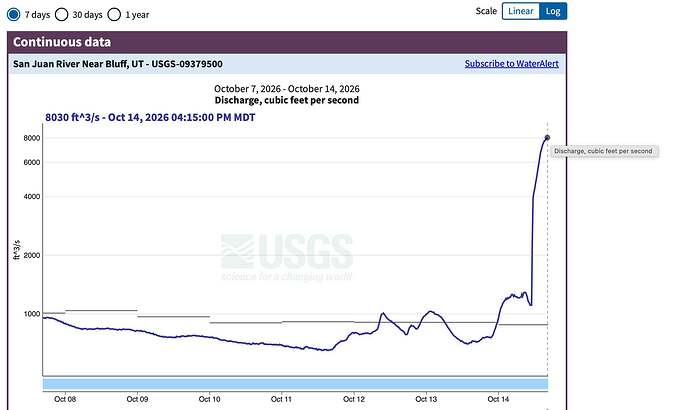The height and width of the screenshot is (410, 690).
Task: Click the brush selection bar below the graph
Action: [295, 384]
